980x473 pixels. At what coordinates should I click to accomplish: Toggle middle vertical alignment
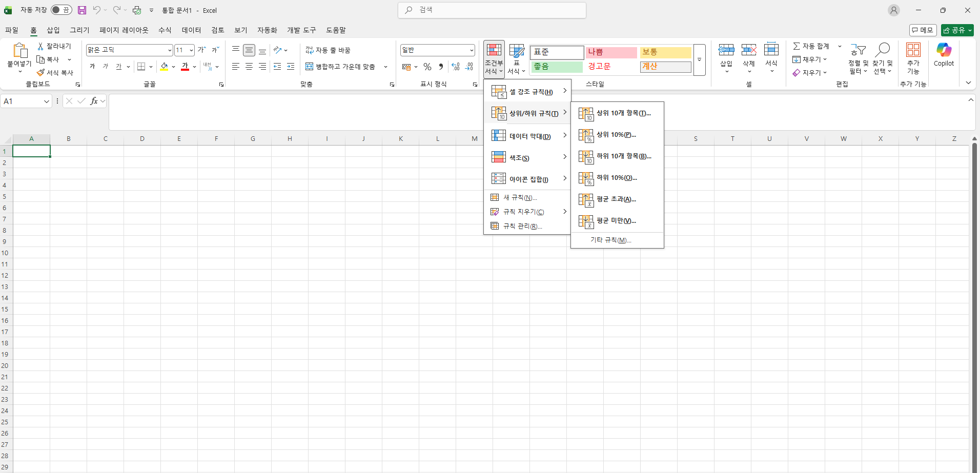click(x=249, y=50)
